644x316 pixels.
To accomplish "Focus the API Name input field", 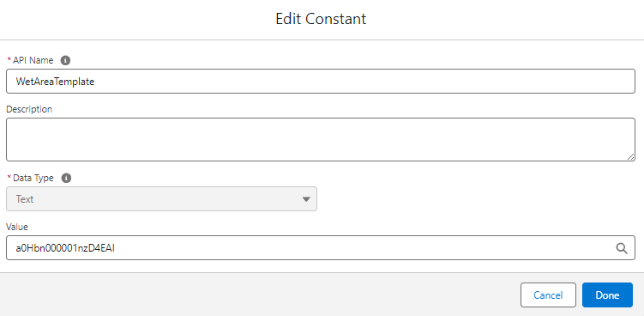I will [321, 81].
